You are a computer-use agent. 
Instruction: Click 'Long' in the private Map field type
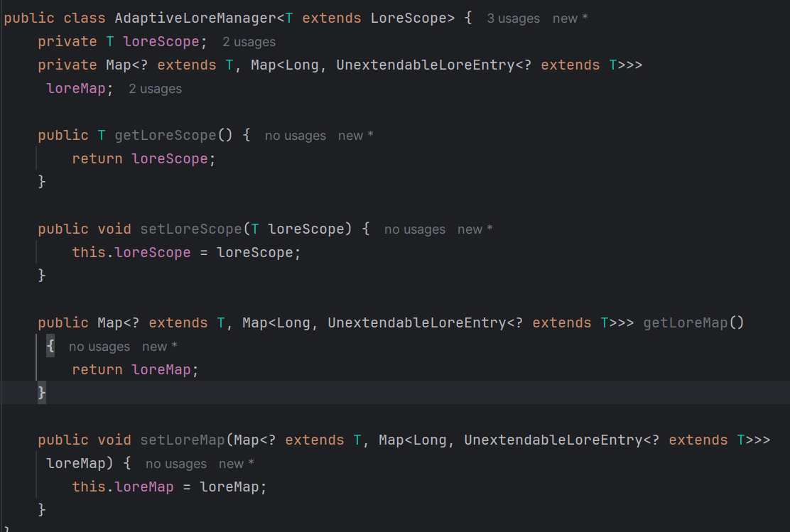coord(302,65)
